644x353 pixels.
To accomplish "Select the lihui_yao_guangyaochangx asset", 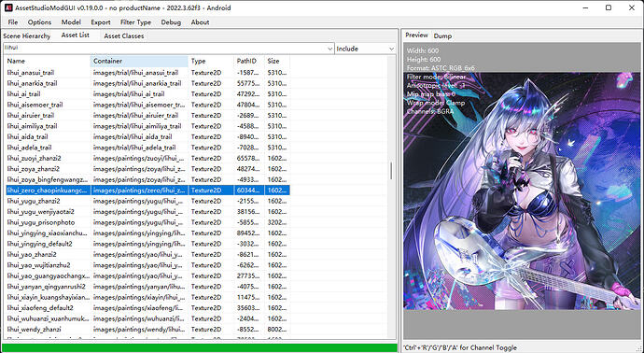I will (x=147, y=275).
